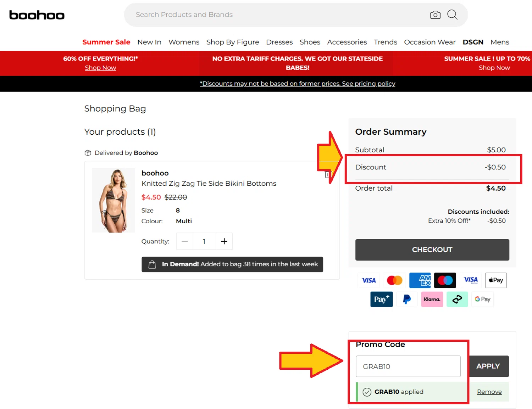Click the Pay+ payment icon
This screenshot has height=409, width=532.
click(382, 299)
